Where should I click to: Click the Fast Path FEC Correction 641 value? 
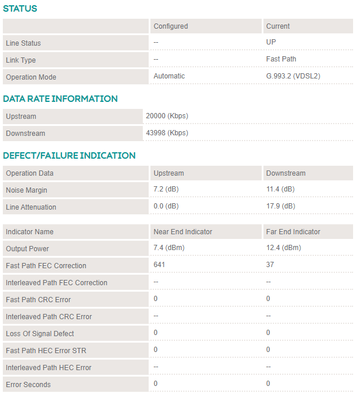coord(159,265)
